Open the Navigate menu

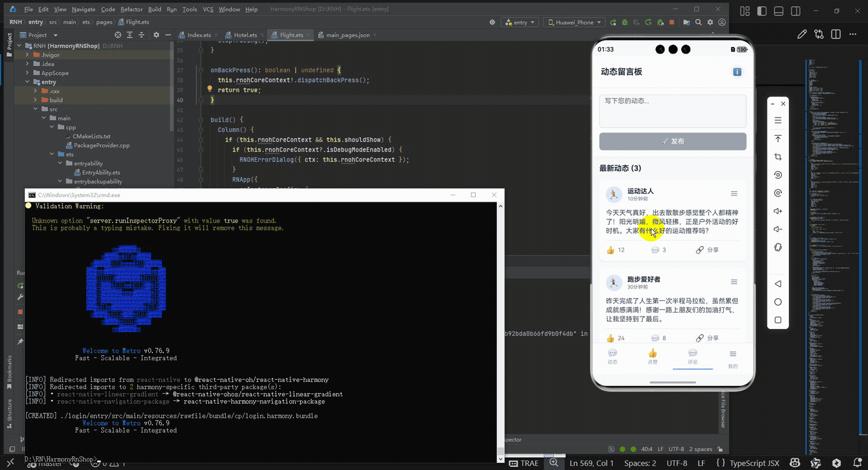pos(84,9)
